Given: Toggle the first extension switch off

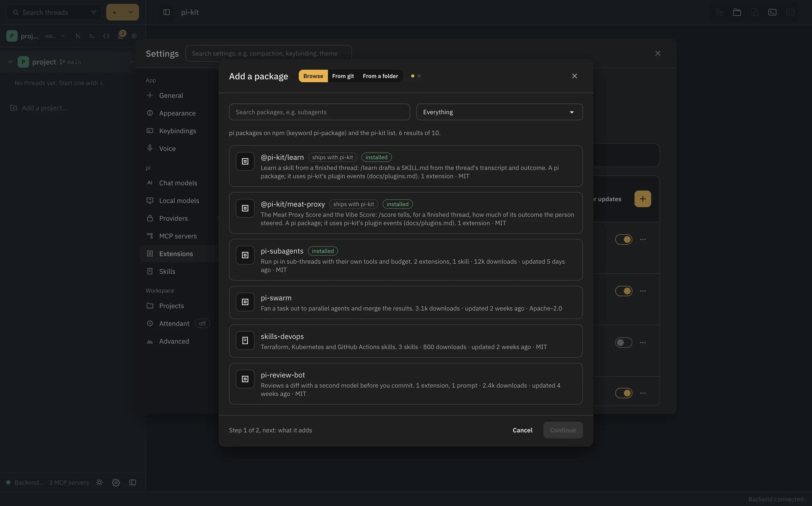Looking at the screenshot, I should click(x=624, y=239).
